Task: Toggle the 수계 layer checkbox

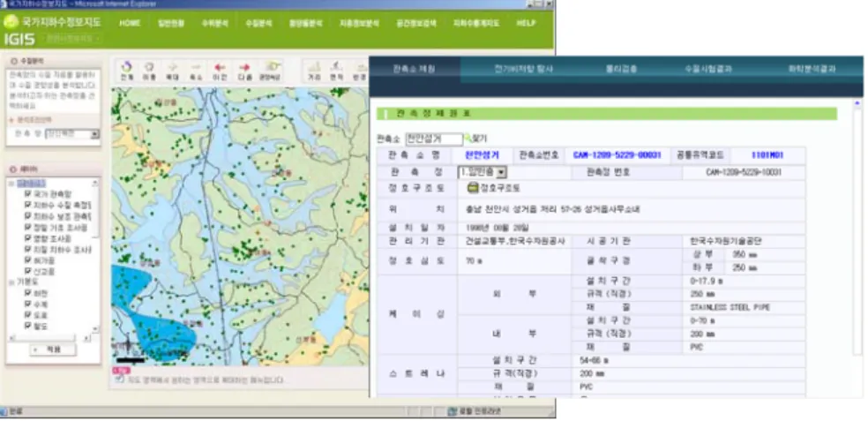Action: (27, 304)
